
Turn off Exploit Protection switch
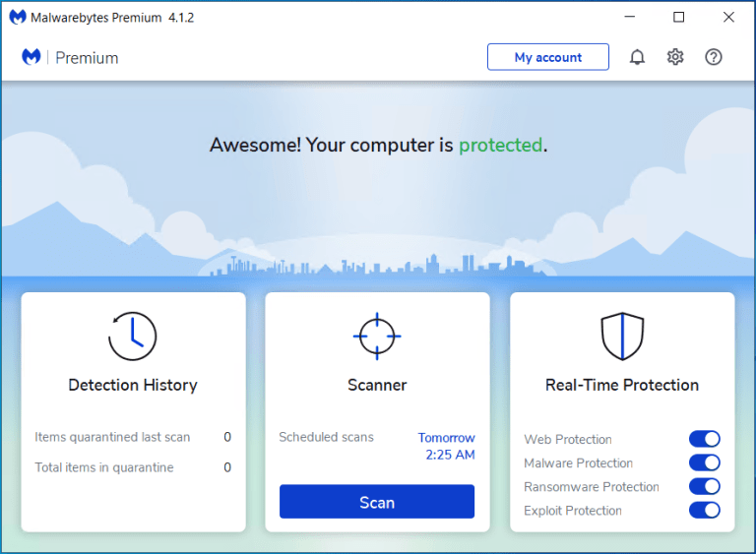coord(705,510)
